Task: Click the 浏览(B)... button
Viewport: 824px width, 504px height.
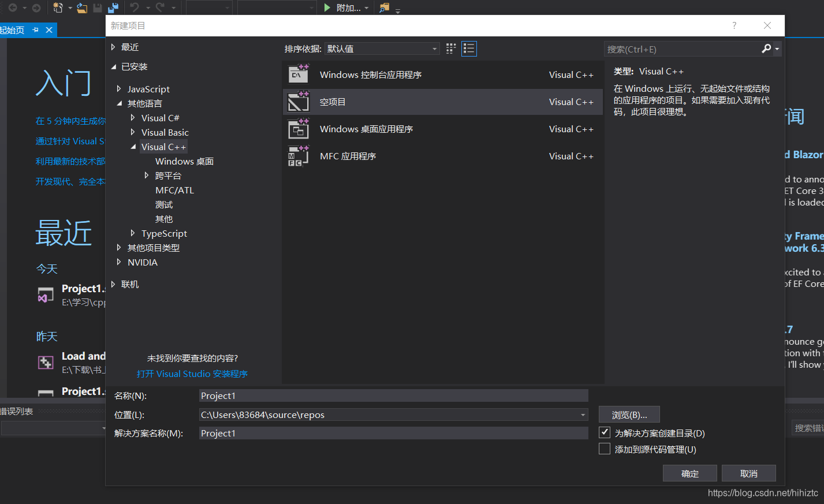Action: [x=629, y=415]
